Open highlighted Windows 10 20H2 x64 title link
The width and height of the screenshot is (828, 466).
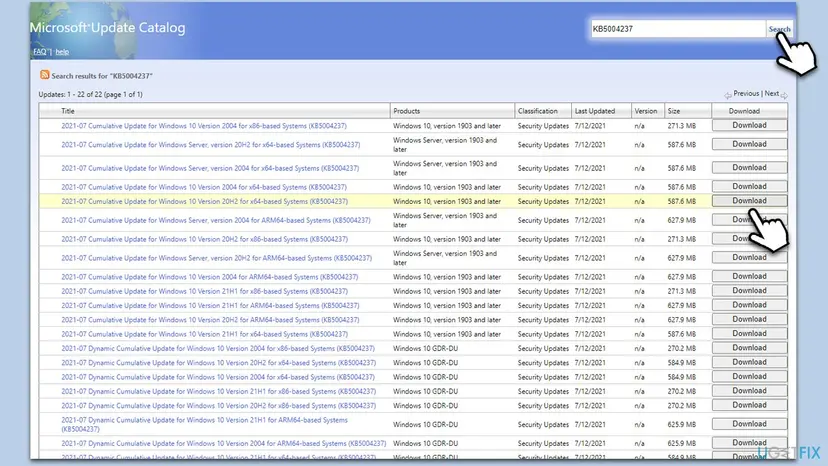coord(204,201)
